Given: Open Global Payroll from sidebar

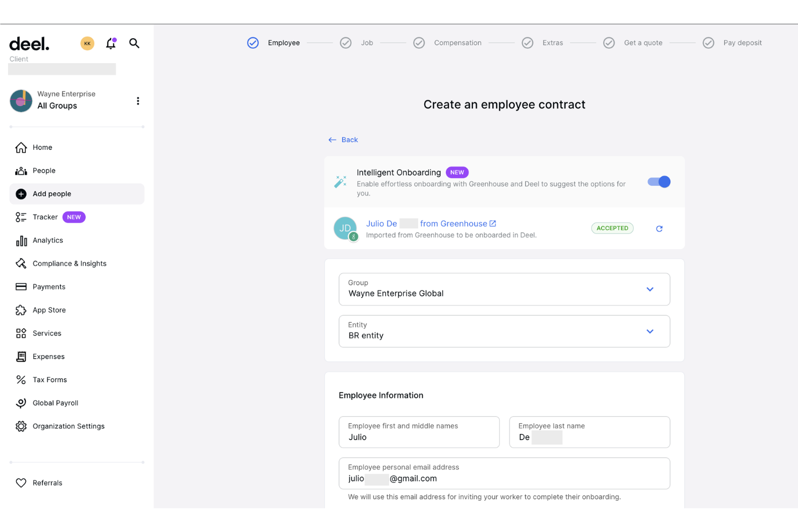Looking at the screenshot, I should pos(56,403).
